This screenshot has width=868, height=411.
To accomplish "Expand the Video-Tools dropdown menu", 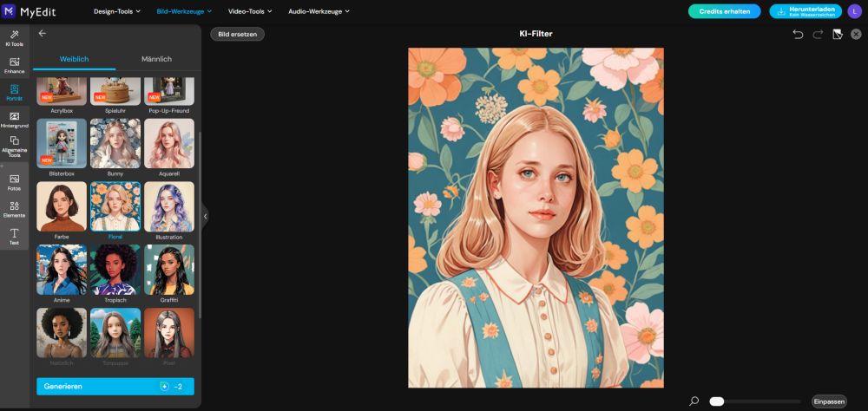I will (251, 11).
